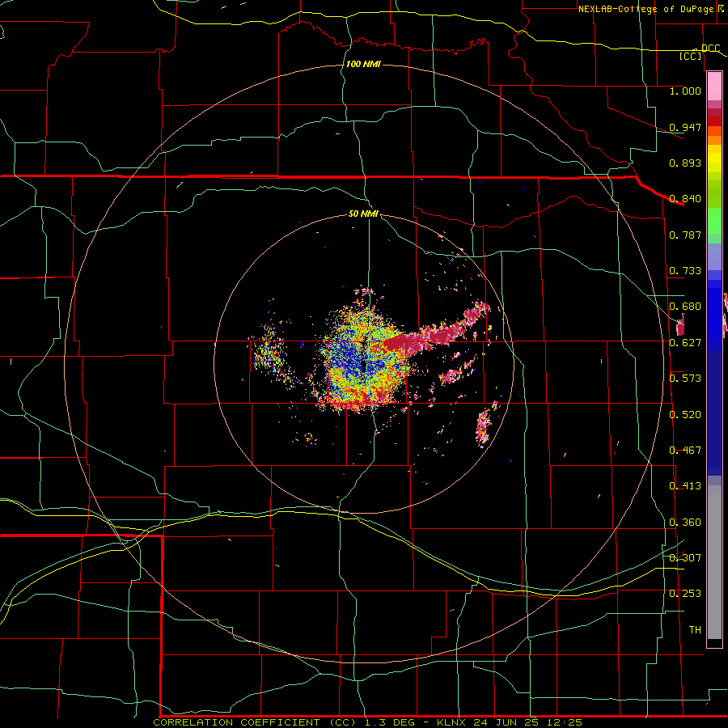Screen dimensions: 728x728
Task: Click the scattered echo cluster west of radar
Action: 269,353
